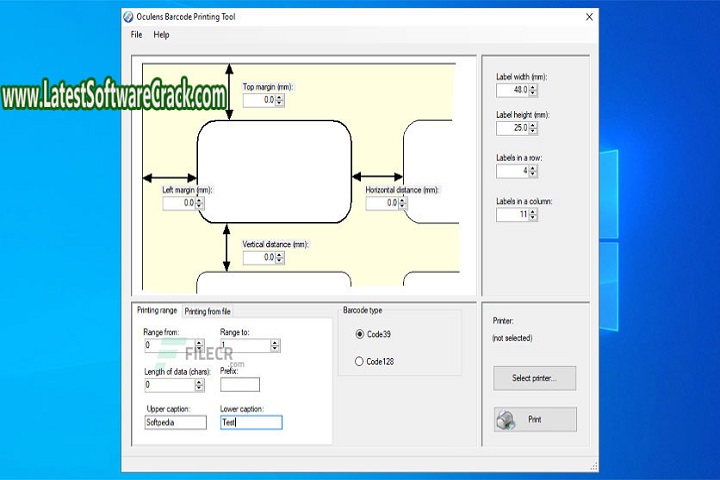Image resolution: width=720 pixels, height=480 pixels.
Task: Adjust the Horizontal distance spinner arrows
Action: (402, 203)
